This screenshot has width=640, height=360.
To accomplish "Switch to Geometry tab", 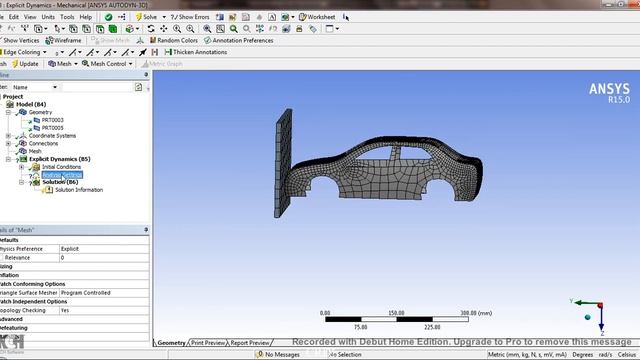I will click(171, 343).
